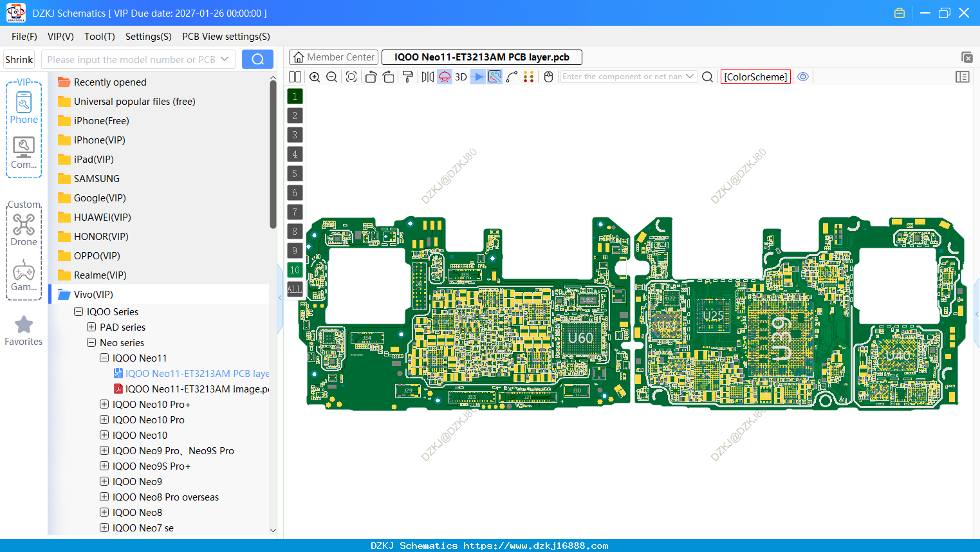Viewport: 980px width, 552px height.
Task: Expand the IQOO Neo9 node
Action: pos(104,481)
